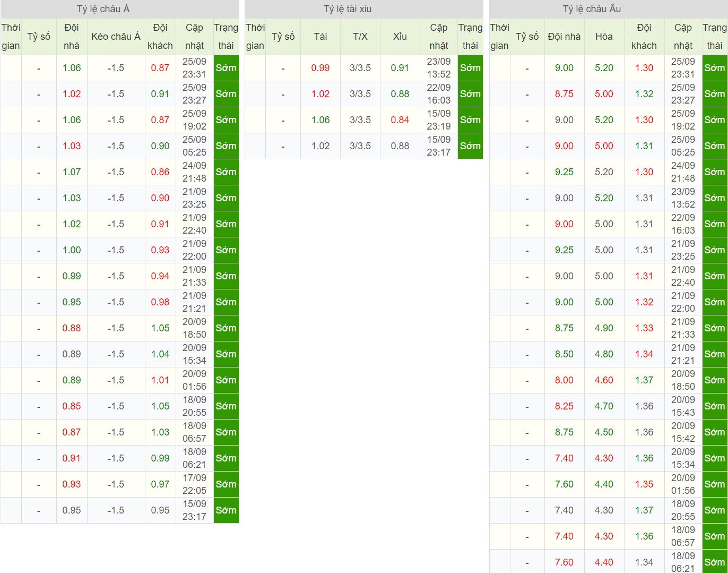The width and height of the screenshot is (728, 573).
Task: Select away odds 0.98 in Asian table
Action: click(160, 302)
